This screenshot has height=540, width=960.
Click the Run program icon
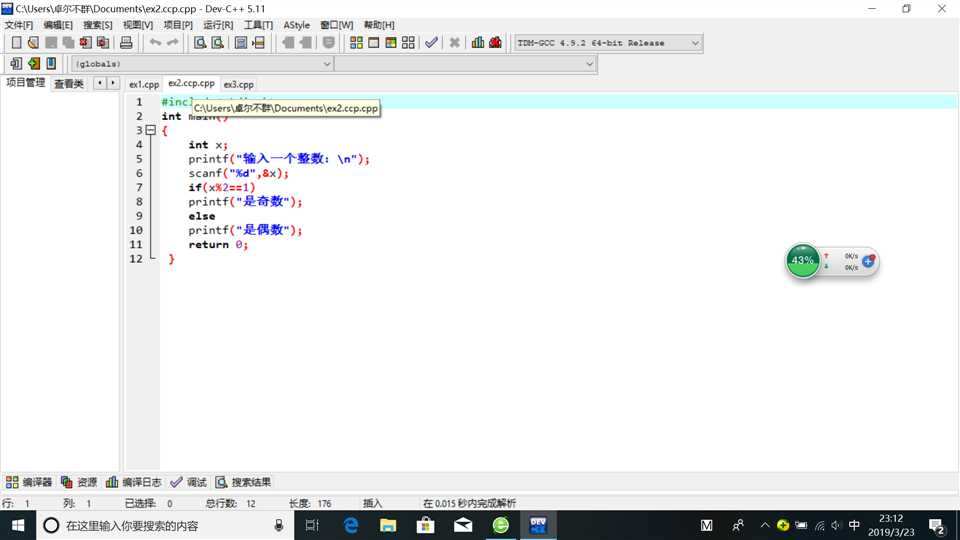[x=373, y=42]
